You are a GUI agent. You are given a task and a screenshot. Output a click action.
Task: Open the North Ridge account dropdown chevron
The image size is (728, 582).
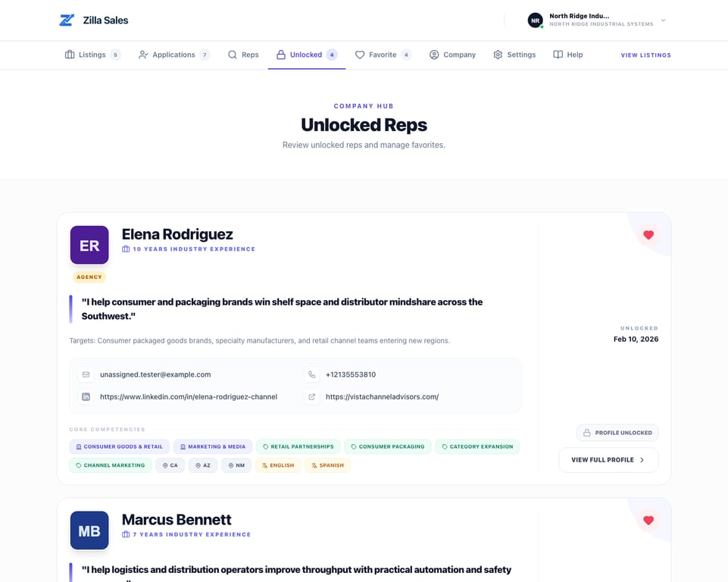click(663, 20)
